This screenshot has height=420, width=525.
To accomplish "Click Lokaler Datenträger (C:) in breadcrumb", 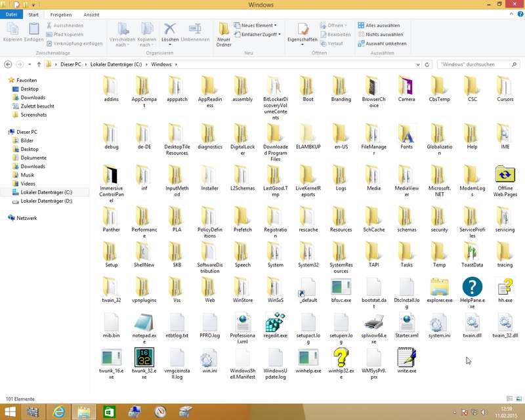I will tap(116, 64).
